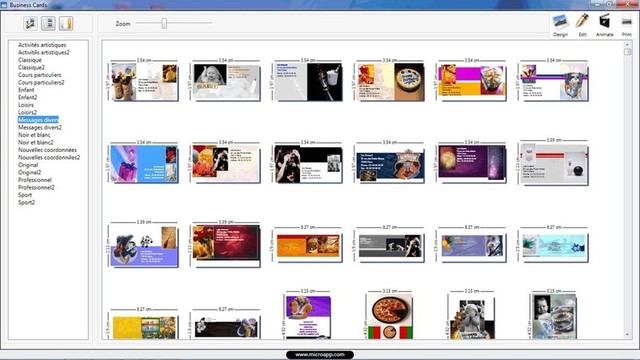Open the Design tool
The image size is (640, 360).
click(x=560, y=25)
